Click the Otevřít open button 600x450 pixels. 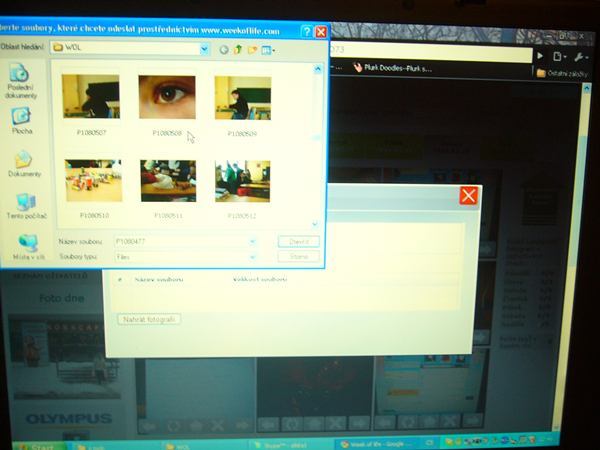click(299, 241)
